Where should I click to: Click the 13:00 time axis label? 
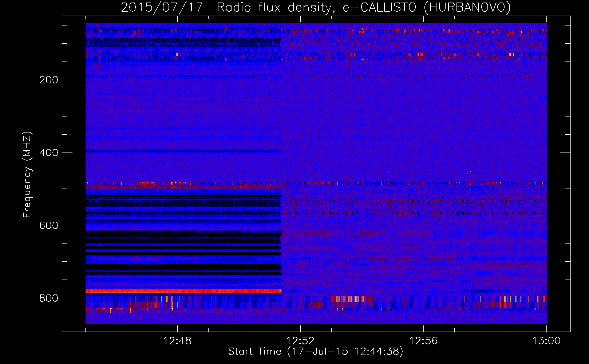(x=546, y=341)
